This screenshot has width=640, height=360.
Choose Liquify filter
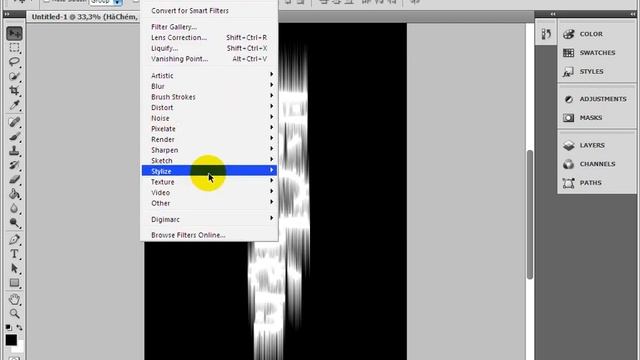(209, 48)
